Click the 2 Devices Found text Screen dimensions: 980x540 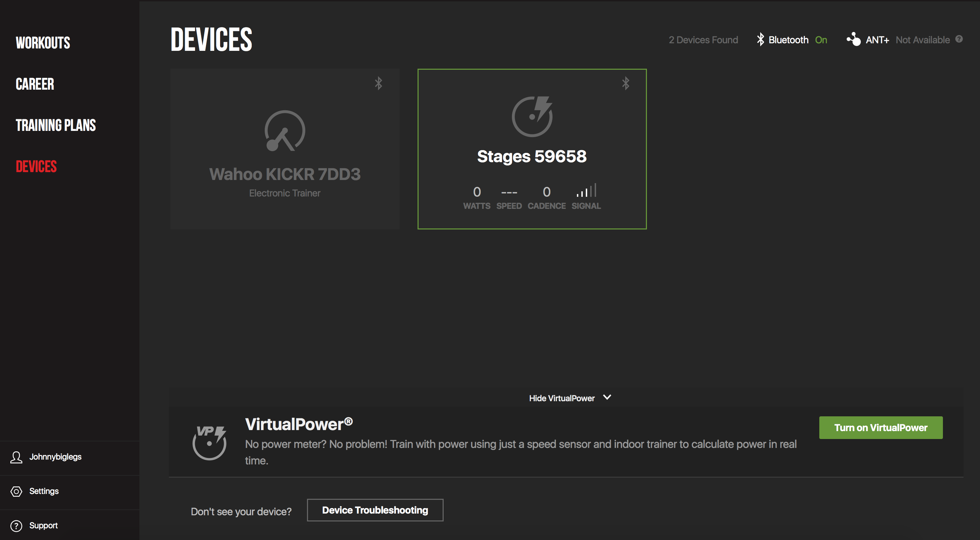tap(703, 40)
